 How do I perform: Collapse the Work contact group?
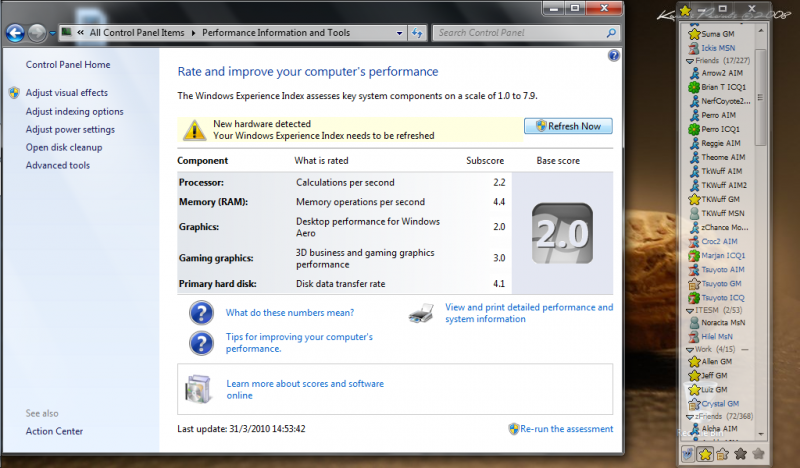click(x=688, y=348)
